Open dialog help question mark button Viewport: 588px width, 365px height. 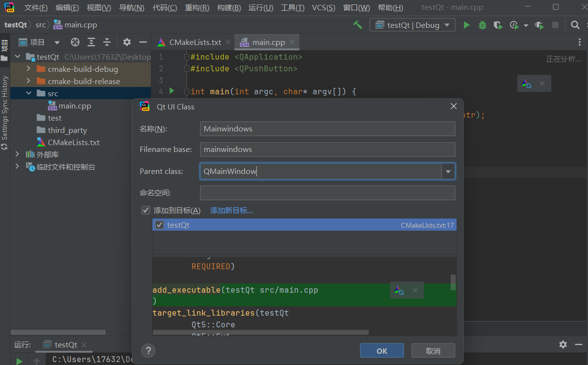click(148, 350)
